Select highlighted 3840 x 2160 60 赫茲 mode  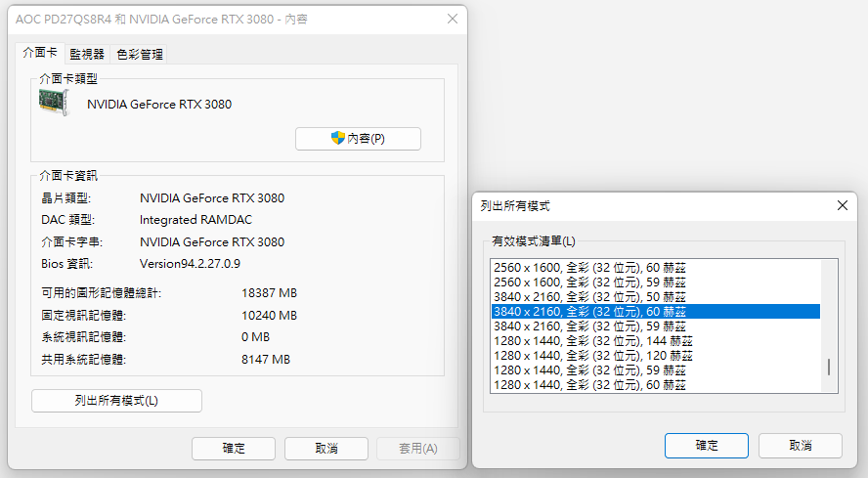point(656,311)
